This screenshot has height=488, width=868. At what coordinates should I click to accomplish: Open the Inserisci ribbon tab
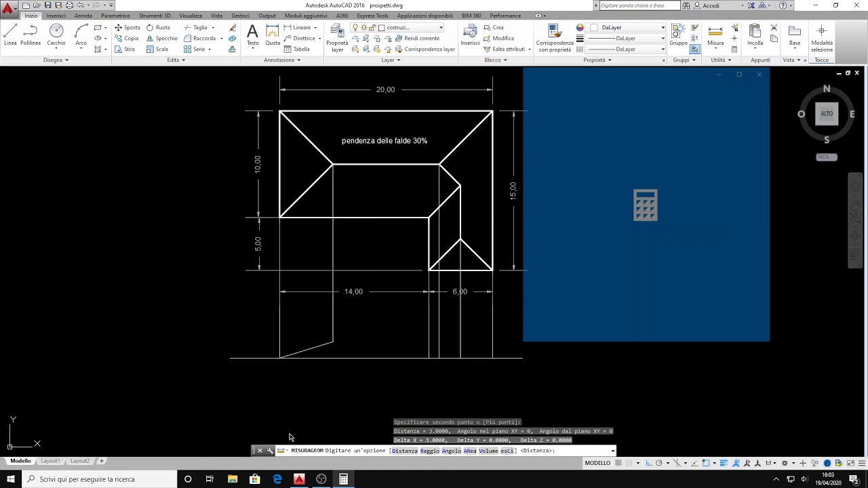click(x=56, y=16)
